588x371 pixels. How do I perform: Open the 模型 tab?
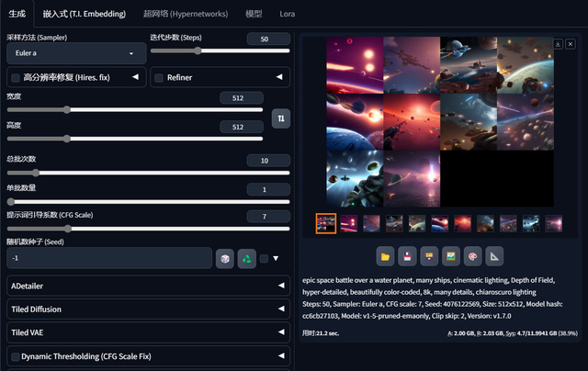click(254, 14)
